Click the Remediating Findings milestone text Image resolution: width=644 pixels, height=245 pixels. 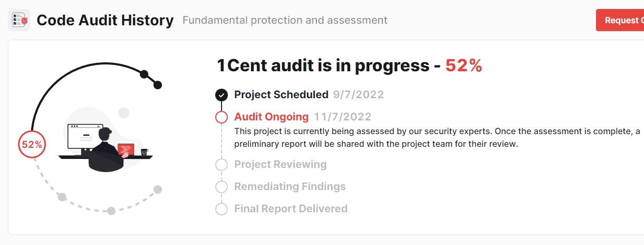[290, 187]
